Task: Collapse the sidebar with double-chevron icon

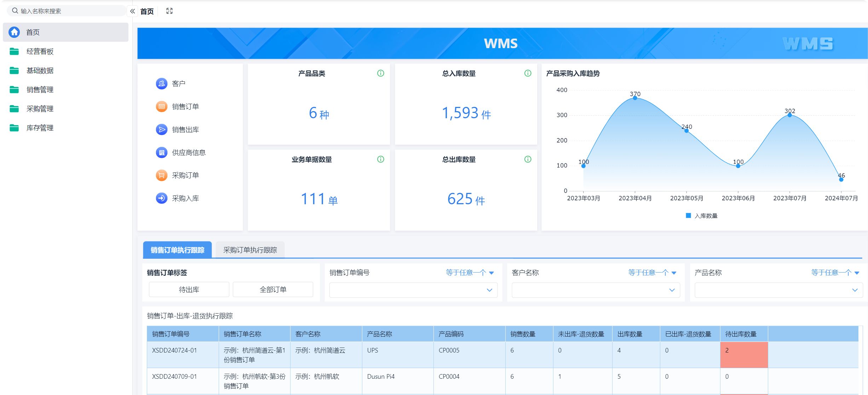Action: click(x=132, y=11)
